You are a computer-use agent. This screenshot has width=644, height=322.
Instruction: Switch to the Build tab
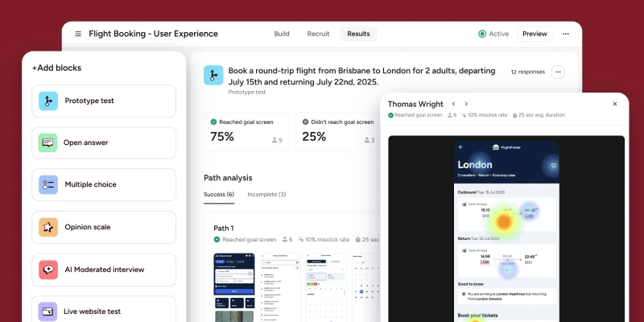[x=282, y=34]
